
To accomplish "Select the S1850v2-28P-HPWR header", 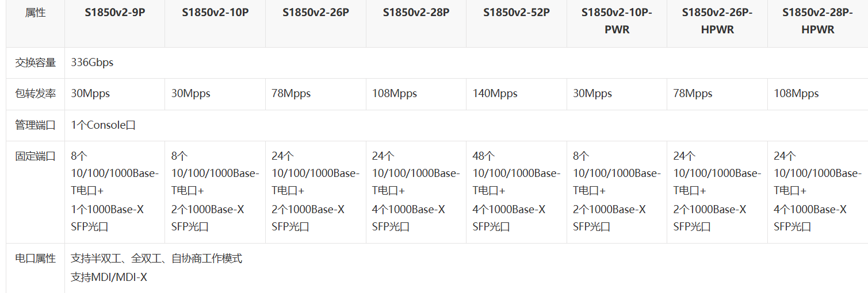I will pos(817,21).
